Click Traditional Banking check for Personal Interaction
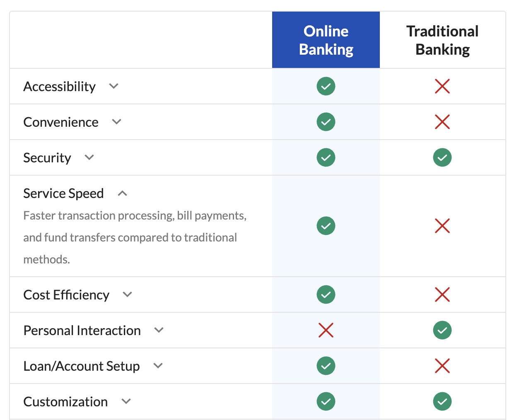 click(442, 330)
